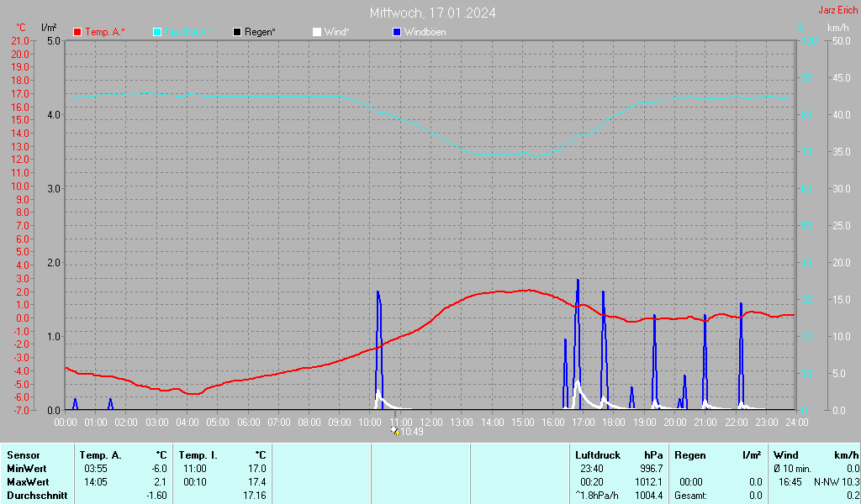Image resolution: width=861 pixels, height=504 pixels.
Task: Select the 'Wind*' legend label
Action: coord(336,32)
